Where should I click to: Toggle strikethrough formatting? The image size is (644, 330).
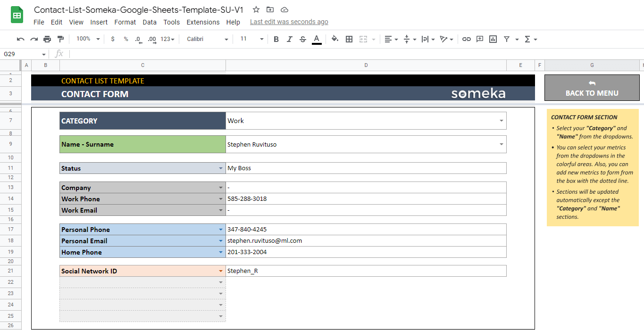[302, 39]
